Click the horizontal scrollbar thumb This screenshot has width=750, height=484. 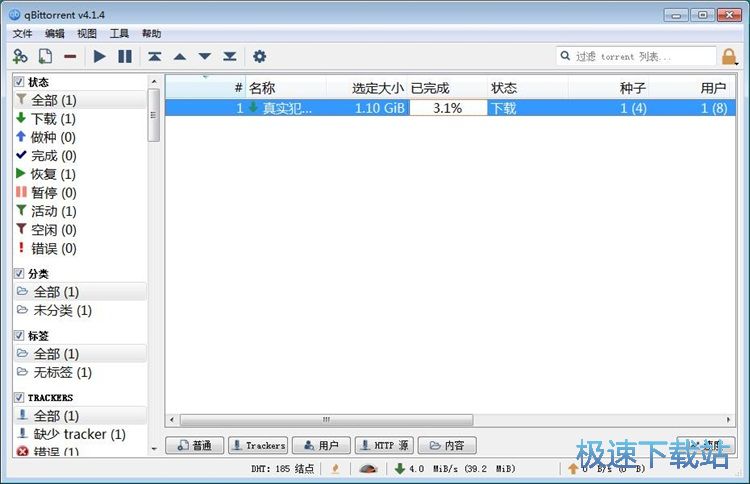[x=326, y=420]
